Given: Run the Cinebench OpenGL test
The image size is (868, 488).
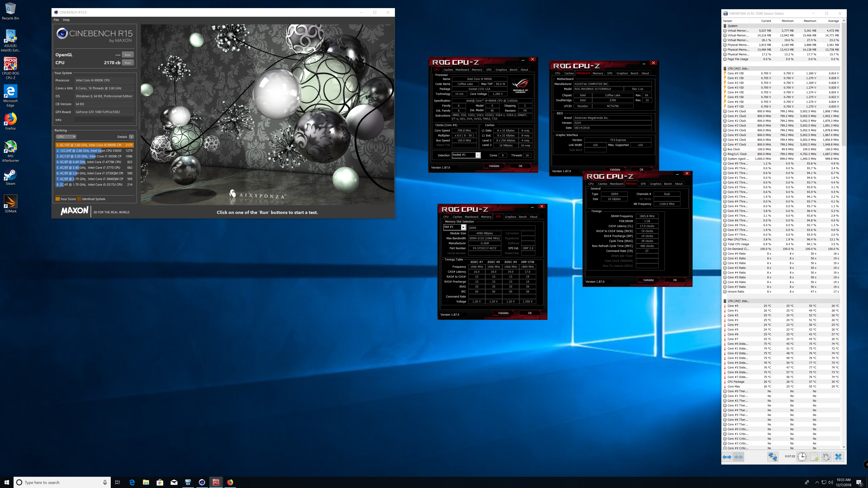Looking at the screenshot, I should coord(128,55).
